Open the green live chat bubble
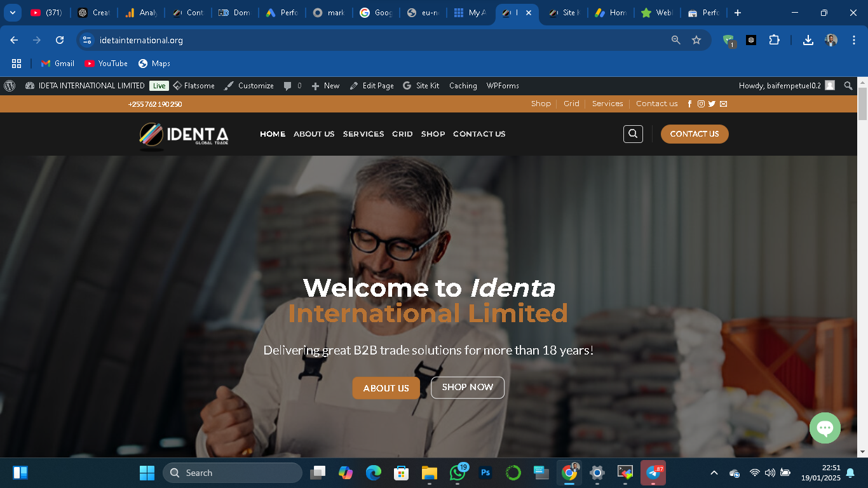 click(825, 428)
